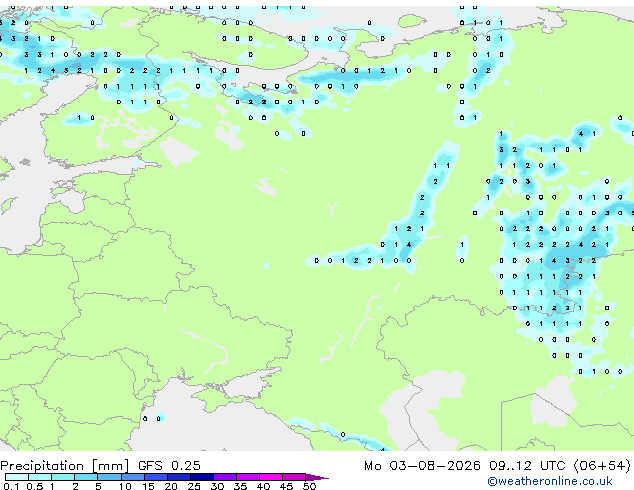Click the '09..12 UTC' time text

pos(527,466)
